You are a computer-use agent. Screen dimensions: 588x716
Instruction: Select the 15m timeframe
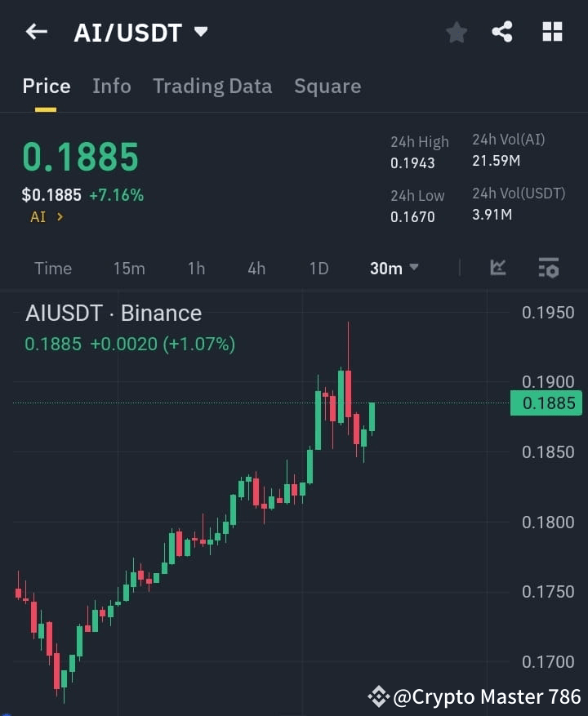click(x=129, y=268)
